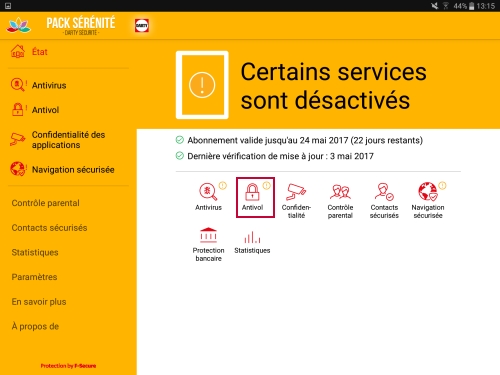Tap green check beside Abonnement valide
This screenshot has height=375, width=500.
(x=180, y=140)
